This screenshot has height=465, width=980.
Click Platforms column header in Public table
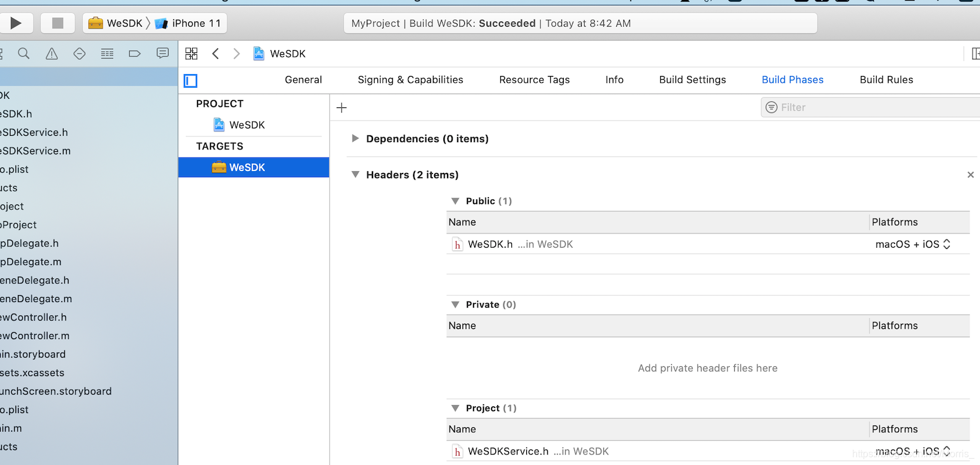pyautogui.click(x=919, y=222)
